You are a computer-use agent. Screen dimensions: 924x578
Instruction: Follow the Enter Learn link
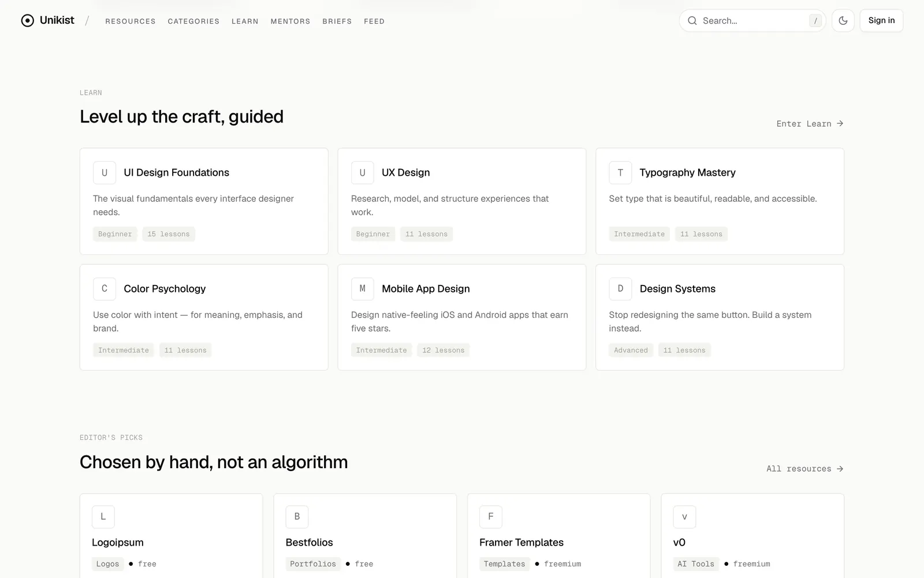[810, 124]
